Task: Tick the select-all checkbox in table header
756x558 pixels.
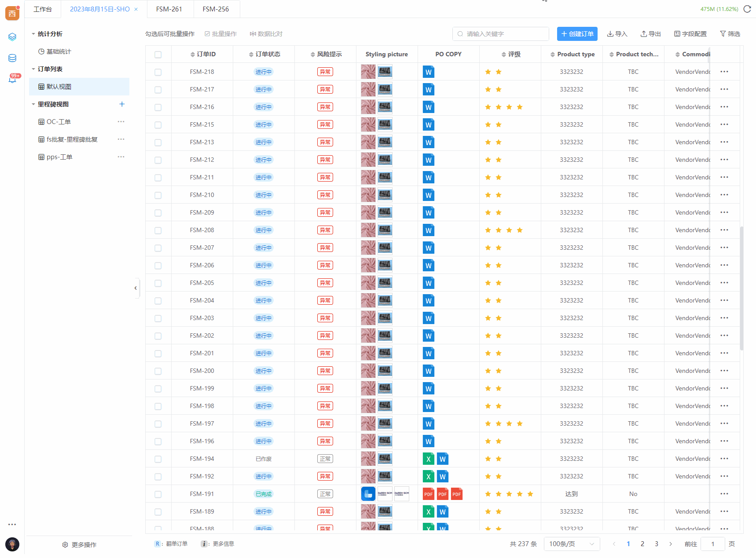Action: pyautogui.click(x=158, y=55)
